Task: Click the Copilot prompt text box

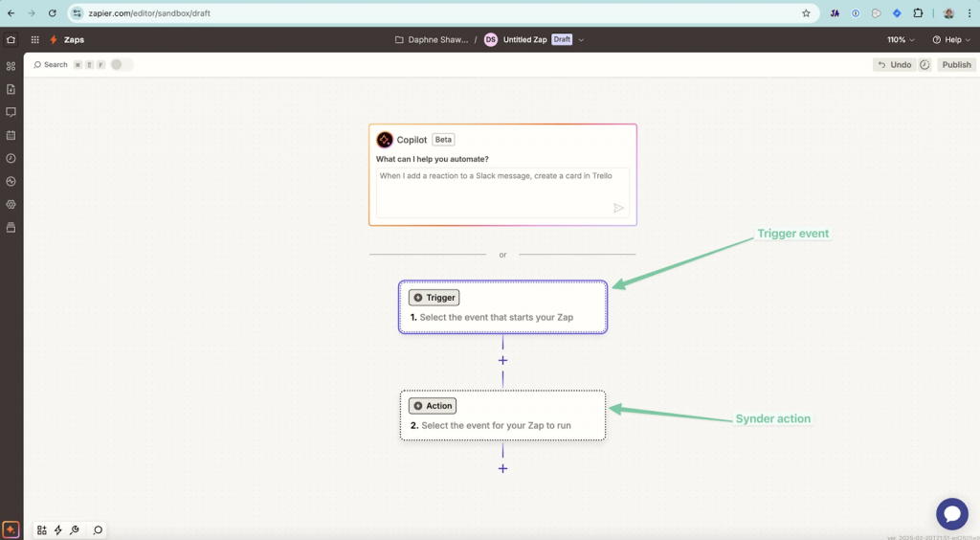Action: coord(502,192)
